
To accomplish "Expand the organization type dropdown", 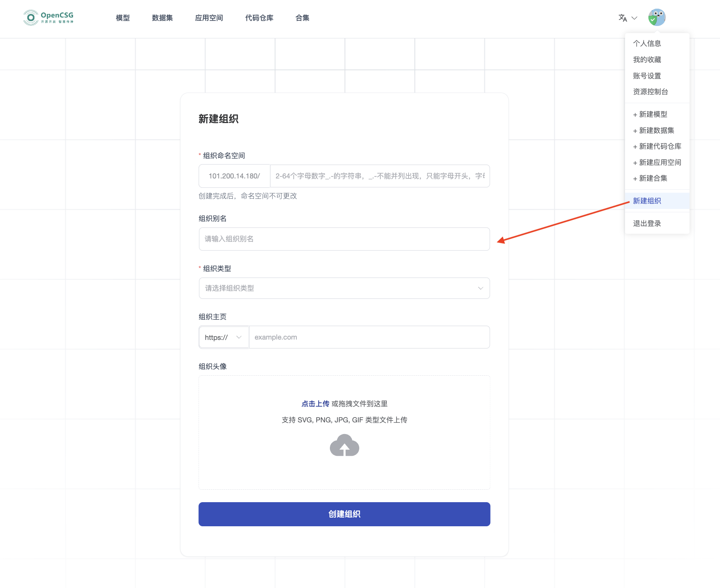I will pyautogui.click(x=344, y=288).
